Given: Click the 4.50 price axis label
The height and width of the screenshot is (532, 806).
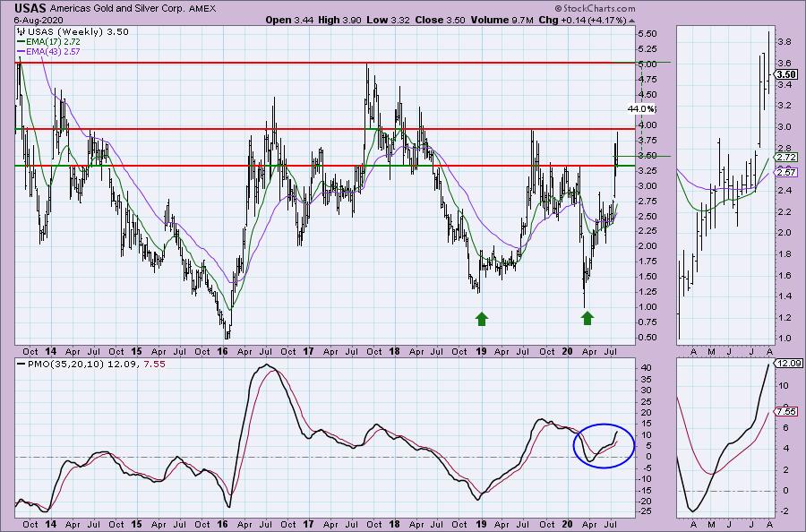Looking at the screenshot, I should click(647, 95).
